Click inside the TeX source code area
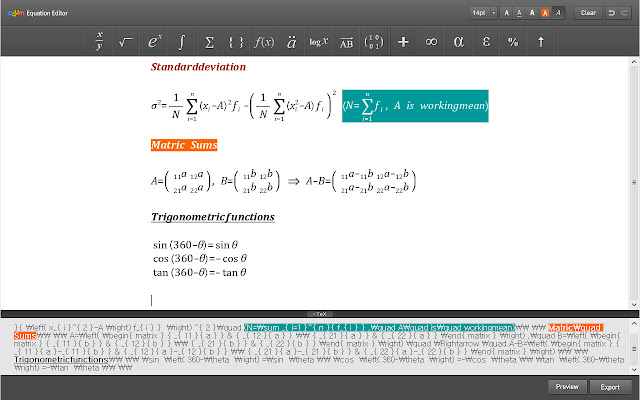The height and width of the screenshot is (400, 640). click(315, 347)
